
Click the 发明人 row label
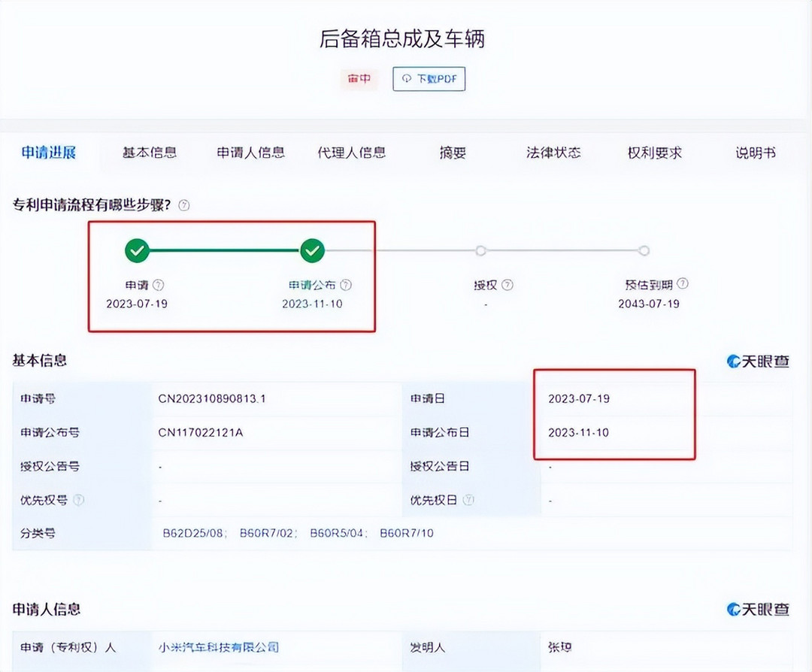click(x=427, y=647)
